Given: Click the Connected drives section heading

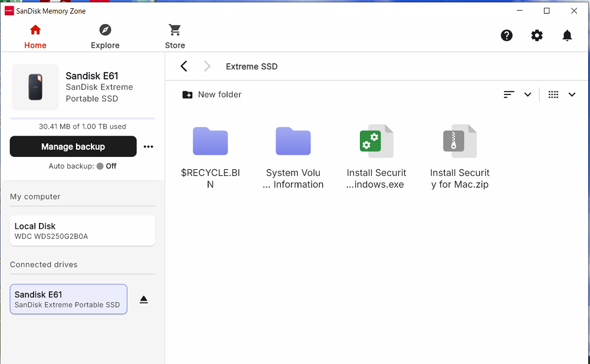Looking at the screenshot, I should coord(44,265).
